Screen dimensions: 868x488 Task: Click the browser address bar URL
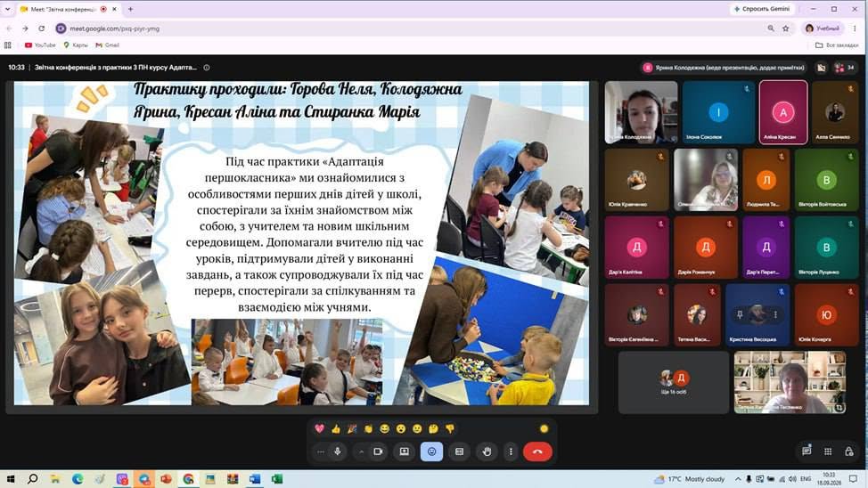tap(115, 28)
